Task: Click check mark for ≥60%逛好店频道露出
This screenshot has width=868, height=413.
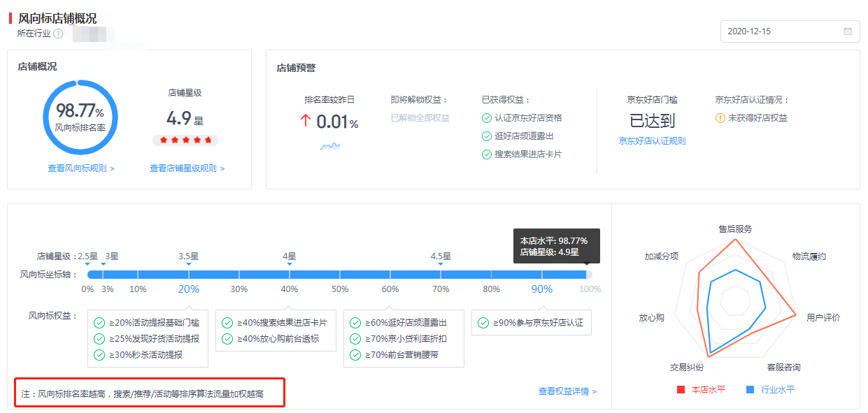Action: coord(355,323)
